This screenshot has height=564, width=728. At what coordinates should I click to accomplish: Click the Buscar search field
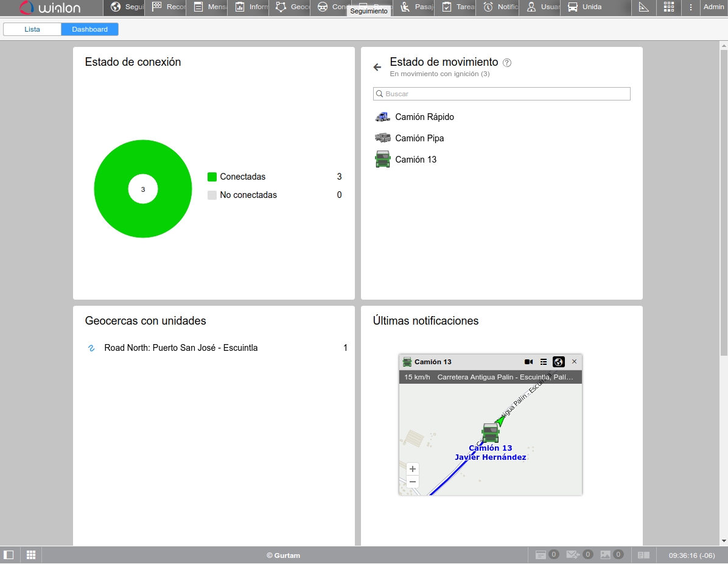(502, 94)
